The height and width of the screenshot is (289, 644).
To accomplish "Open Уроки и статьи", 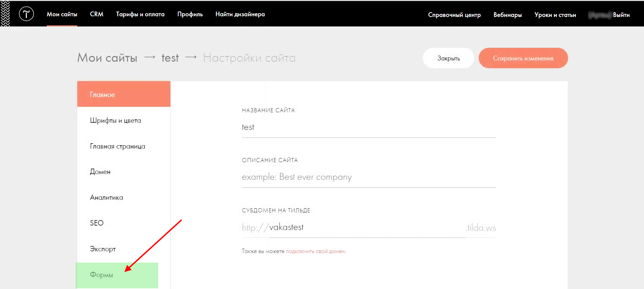I will pyautogui.click(x=555, y=15).
